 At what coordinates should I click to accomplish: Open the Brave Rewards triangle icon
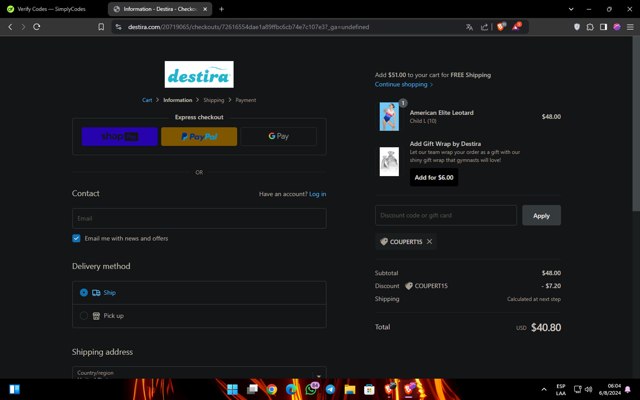[516, 27]
